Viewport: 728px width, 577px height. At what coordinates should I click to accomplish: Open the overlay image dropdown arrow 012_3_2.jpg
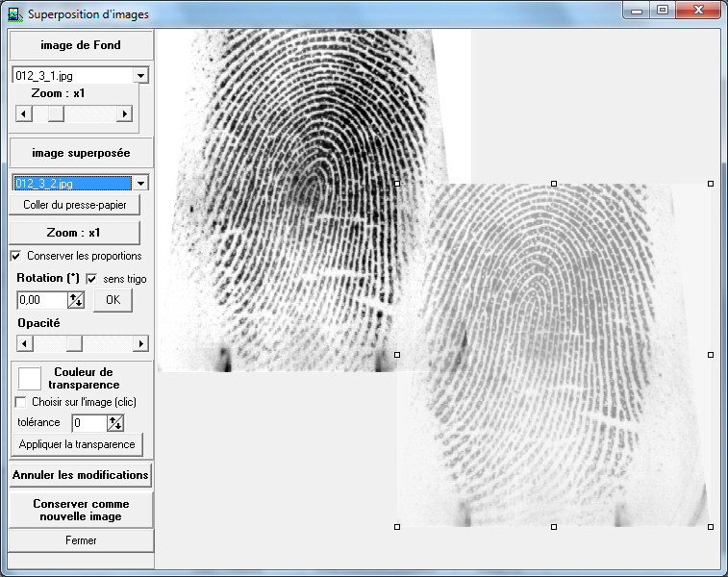[x=140, y=183]
